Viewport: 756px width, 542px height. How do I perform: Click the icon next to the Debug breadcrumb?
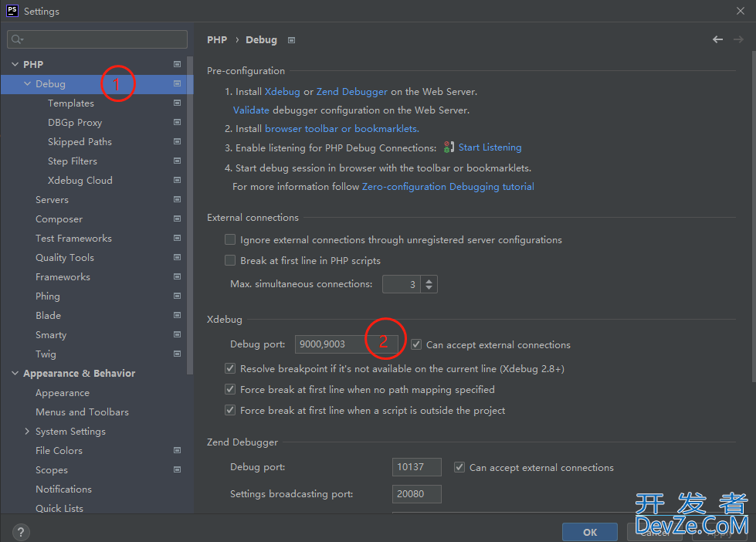[291, 40]
